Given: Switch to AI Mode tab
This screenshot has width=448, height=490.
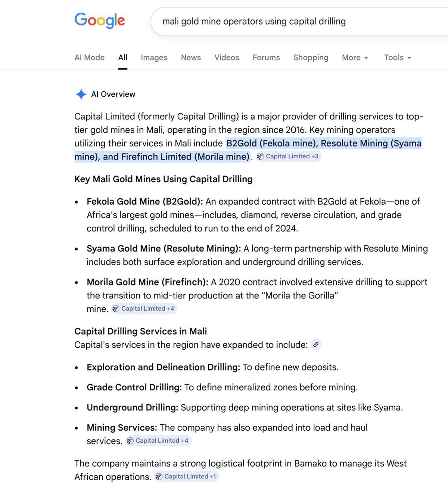Looking at the screenshot, I should (90, 58).
